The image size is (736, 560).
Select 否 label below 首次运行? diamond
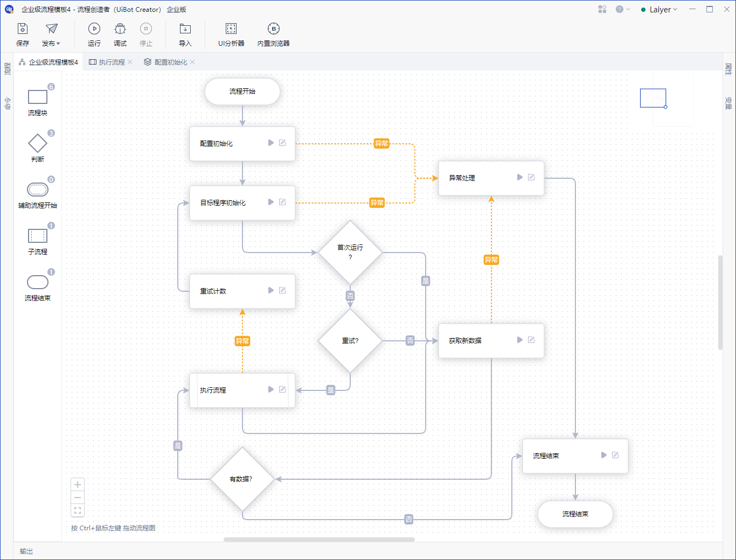[350, 296]
